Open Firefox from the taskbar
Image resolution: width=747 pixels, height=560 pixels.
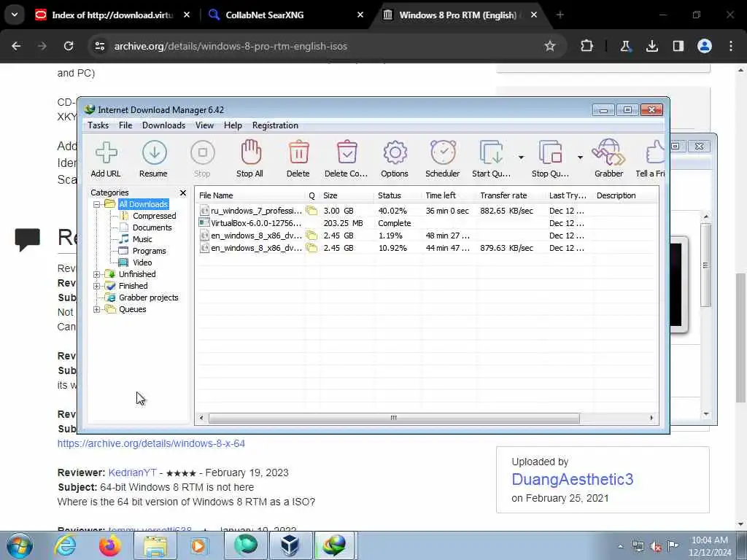tap(109, 545)
